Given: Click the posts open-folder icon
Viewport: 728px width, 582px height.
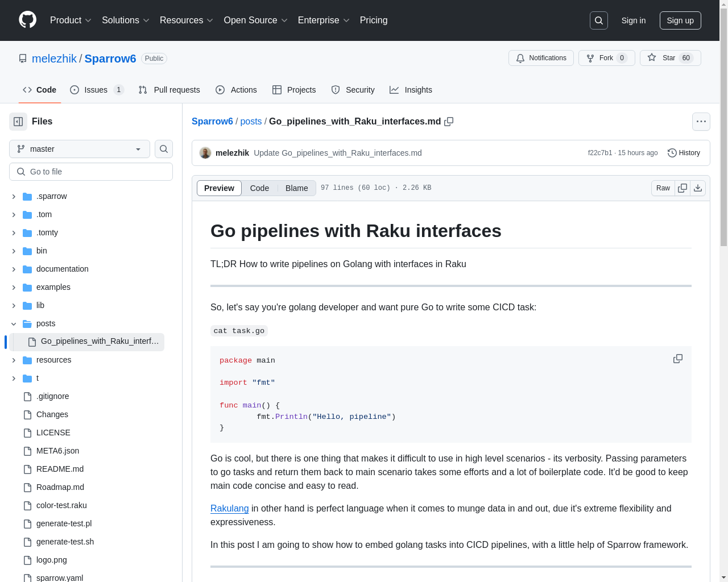Looking at the screenshot, I should tap(27, 324).
